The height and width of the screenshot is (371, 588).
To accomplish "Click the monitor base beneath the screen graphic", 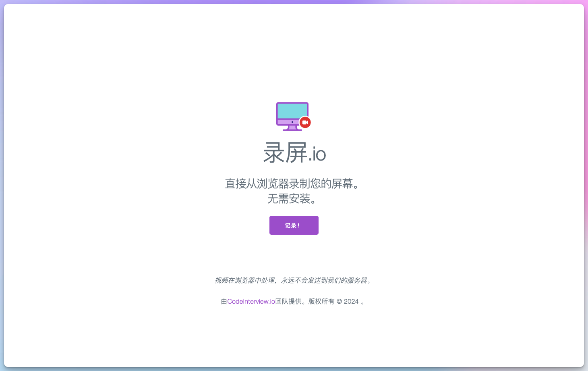I will [x=292, y=130].
